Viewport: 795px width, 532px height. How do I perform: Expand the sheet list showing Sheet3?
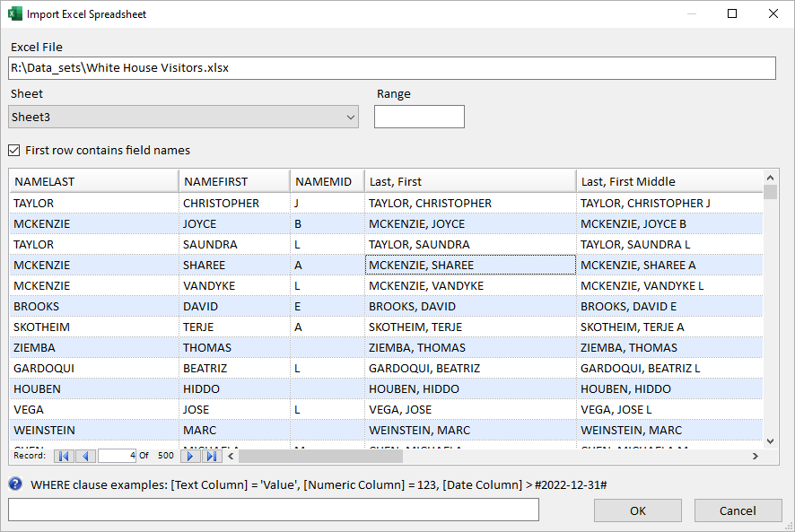pos(350,116)
